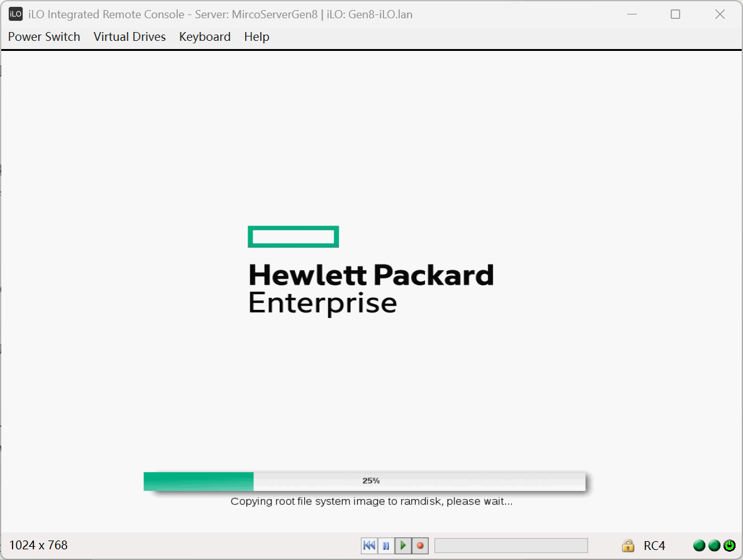
Task: Click the empty playback progress bar
Action: 510,546
